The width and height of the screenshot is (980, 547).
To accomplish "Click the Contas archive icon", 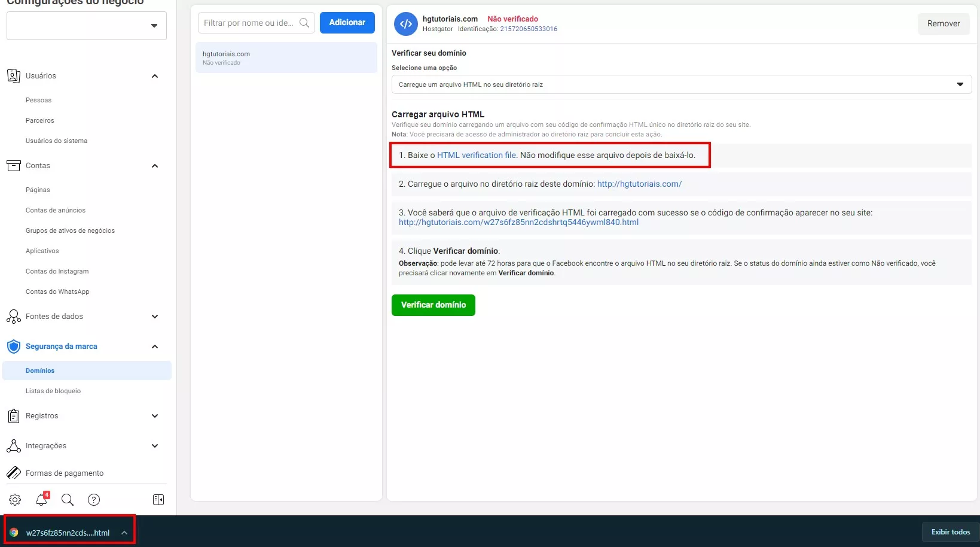I will 13,166.
